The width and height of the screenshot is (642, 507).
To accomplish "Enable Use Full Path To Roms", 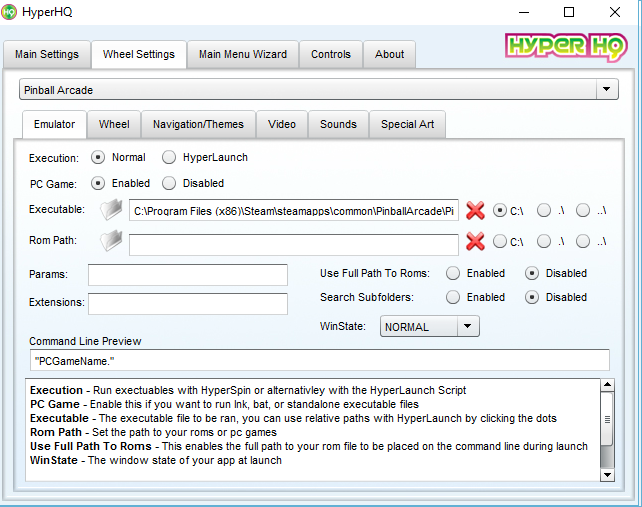I will (x=453, y=273).
